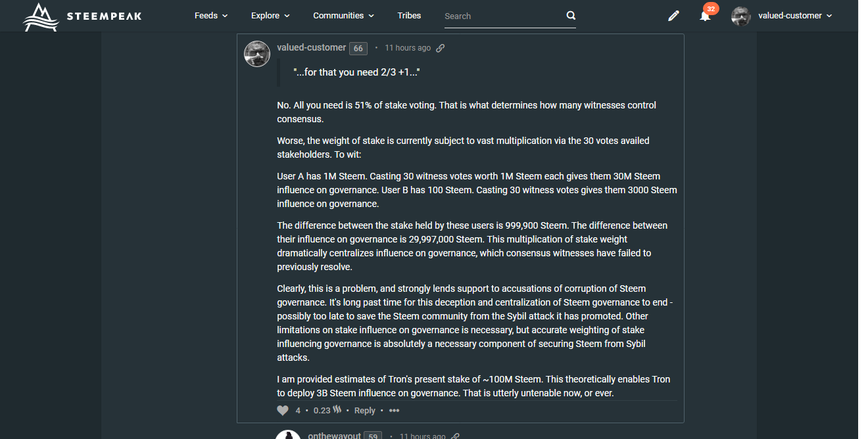Copy permalink icon on valued-customer's comment
868x439 pixels.
click(441, 48)
